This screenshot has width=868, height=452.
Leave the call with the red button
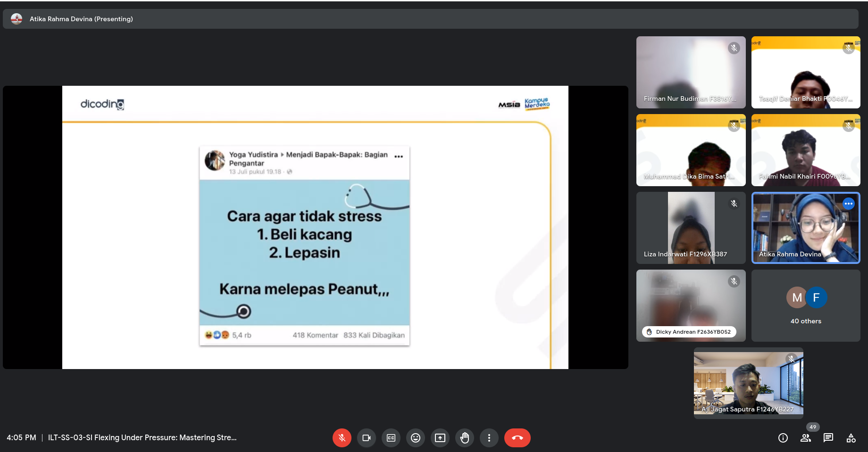(517, 438)
